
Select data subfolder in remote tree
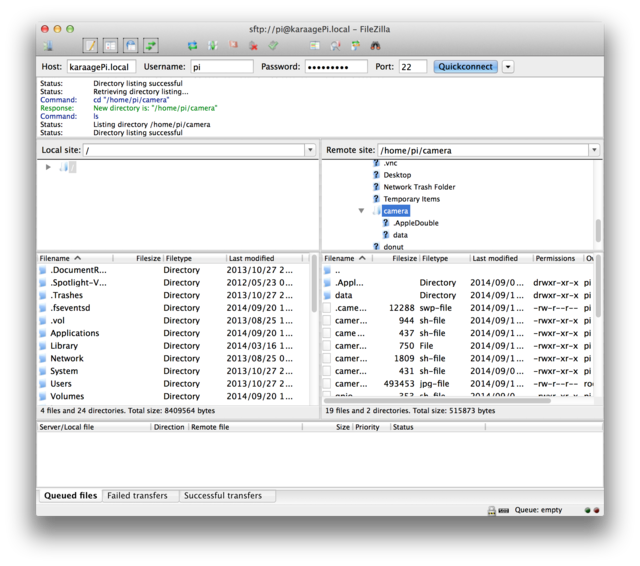pyautogui.click(x=400, y=235)
